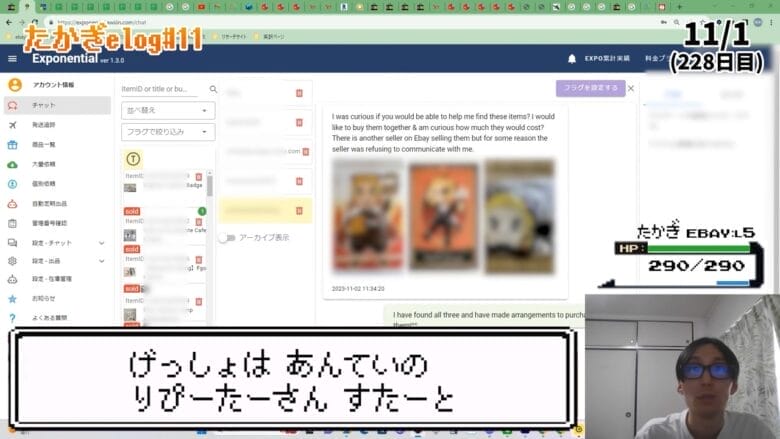Open the フラグで絞り込み filter dropdown
The width and height of the screenshot is (780, 439).
click(x=168, y=132)
